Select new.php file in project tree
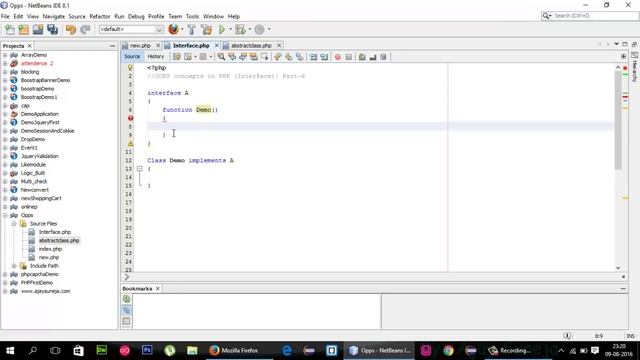The height and width of the screenshot is (360, 640). click(x=49, y=258)
